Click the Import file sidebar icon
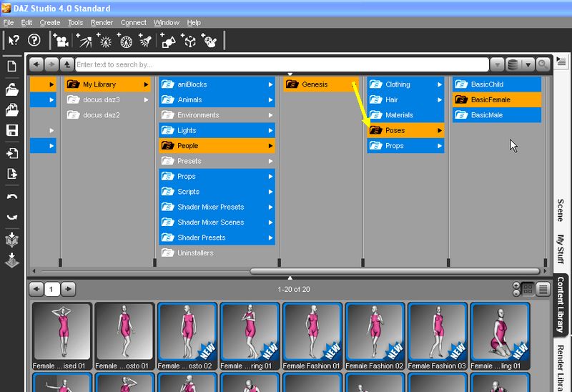Viewport: 572px width, 392px height. 12,153
